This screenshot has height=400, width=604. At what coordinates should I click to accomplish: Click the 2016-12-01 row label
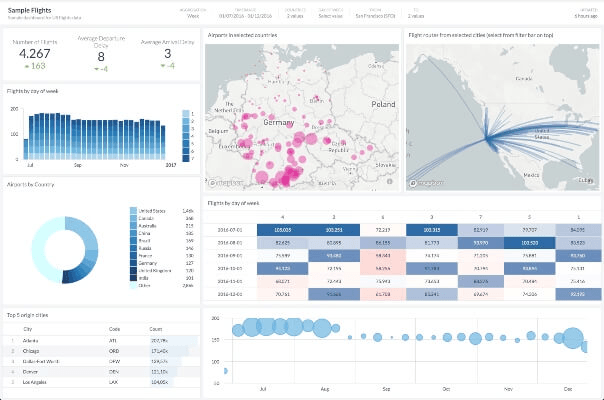click(x=230, y=294)
